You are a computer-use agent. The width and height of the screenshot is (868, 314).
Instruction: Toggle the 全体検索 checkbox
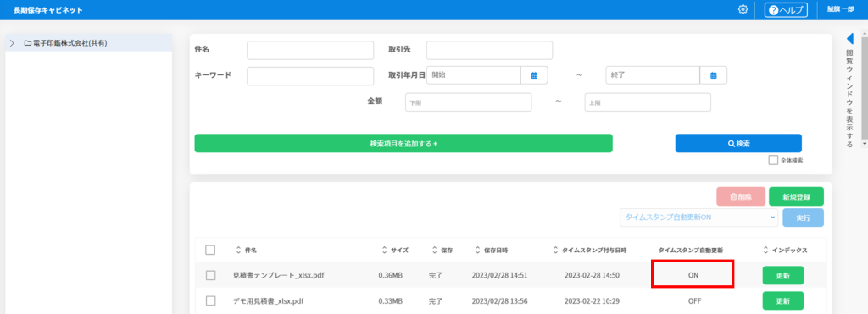773,160
